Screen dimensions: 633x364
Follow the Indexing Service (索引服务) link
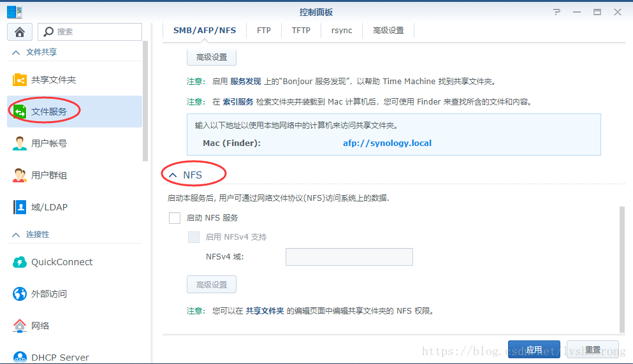tap(238, 102)
